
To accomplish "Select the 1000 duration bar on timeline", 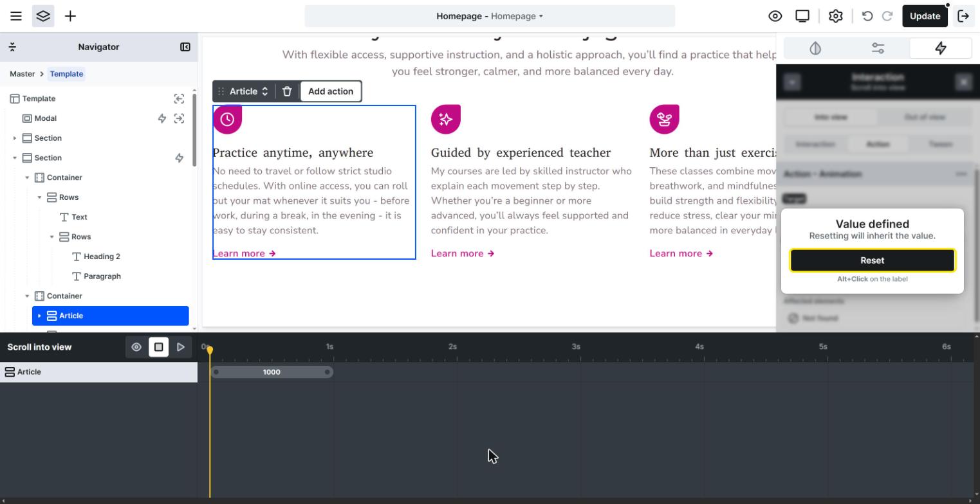I will [272, 372].
